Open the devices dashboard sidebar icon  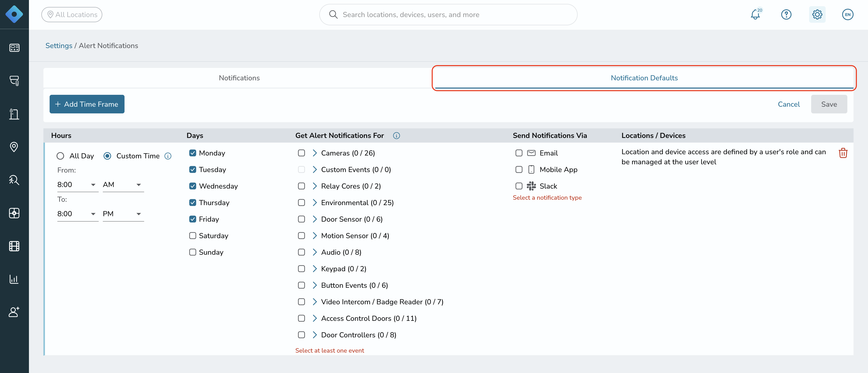tap(14, 48)
